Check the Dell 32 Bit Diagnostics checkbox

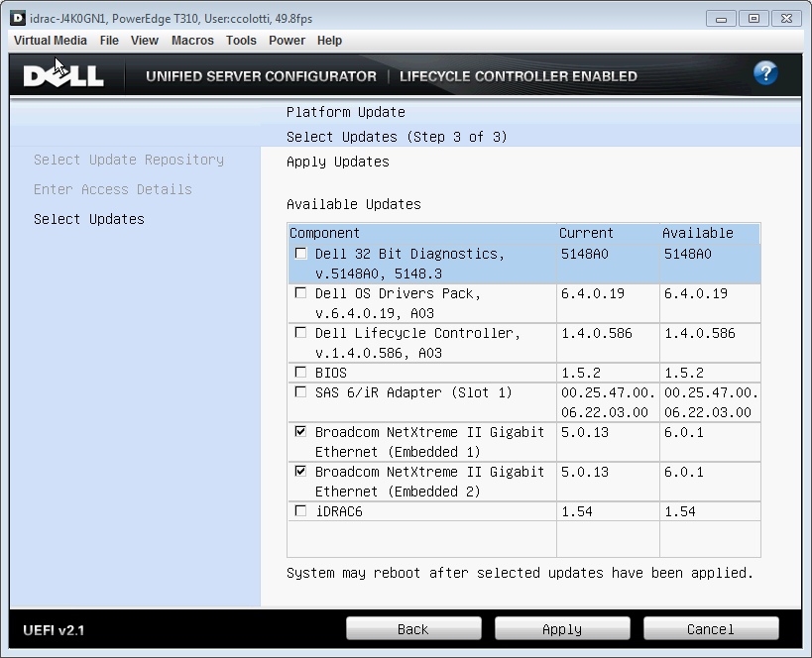coord(300,253)
